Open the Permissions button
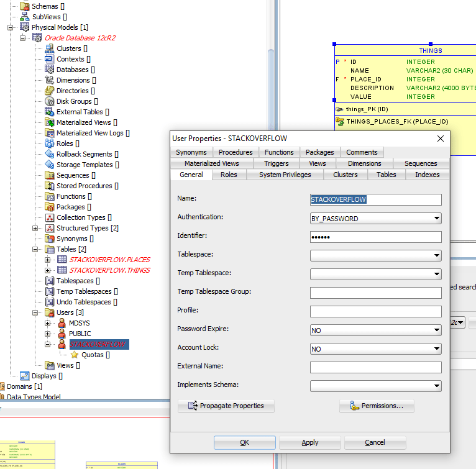Viewport: 476px width, 469px height. 377,406
